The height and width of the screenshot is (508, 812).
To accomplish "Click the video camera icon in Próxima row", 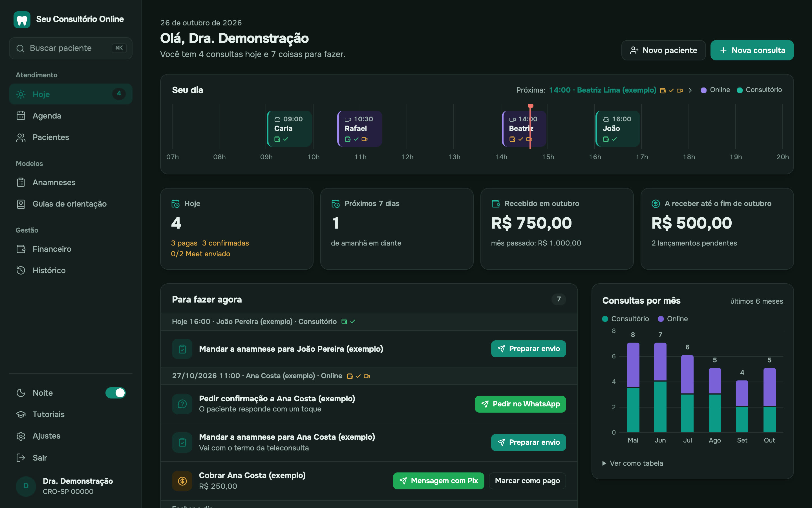I will pyautogui.click(x=680, y=90).
